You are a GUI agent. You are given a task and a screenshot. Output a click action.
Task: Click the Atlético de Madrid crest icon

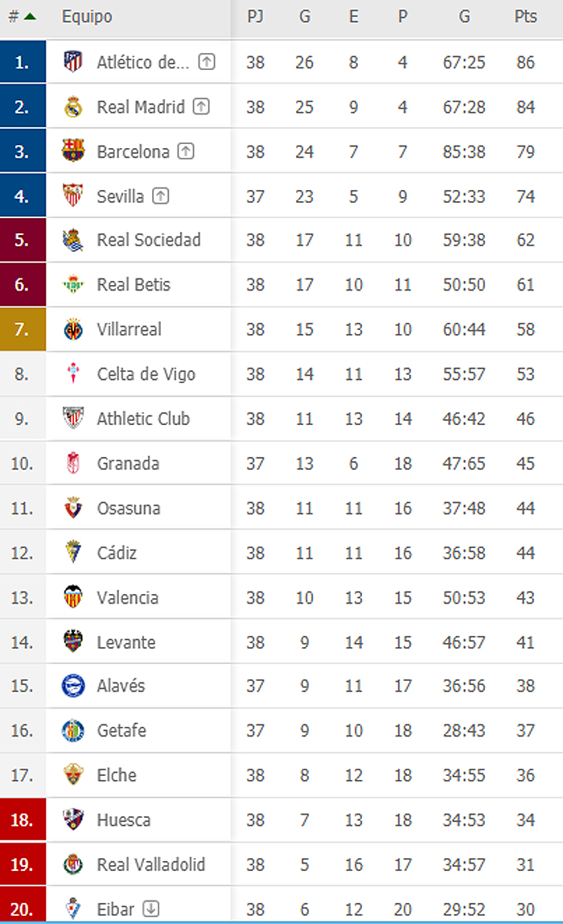point(73,62)
